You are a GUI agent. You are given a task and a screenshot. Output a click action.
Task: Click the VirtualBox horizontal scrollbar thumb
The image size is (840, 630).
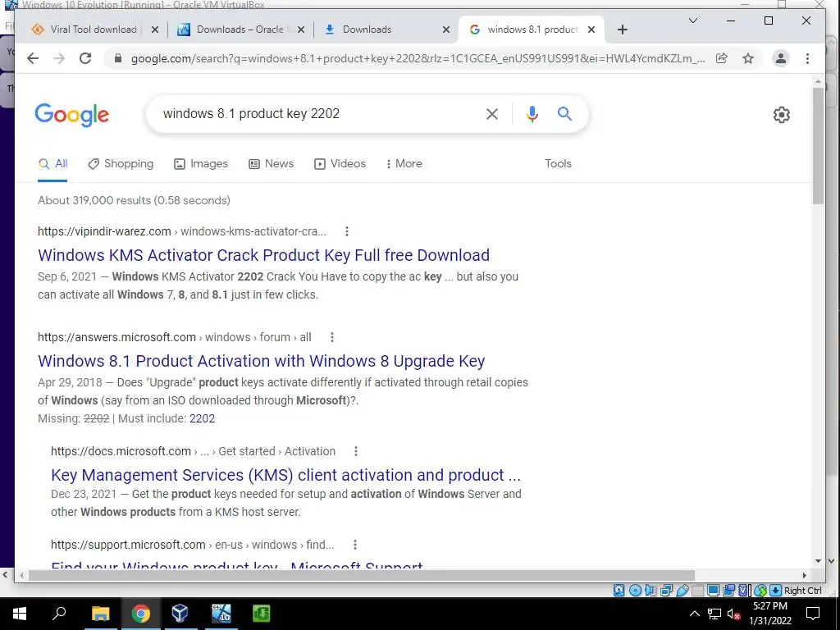(x=362, y=575)
